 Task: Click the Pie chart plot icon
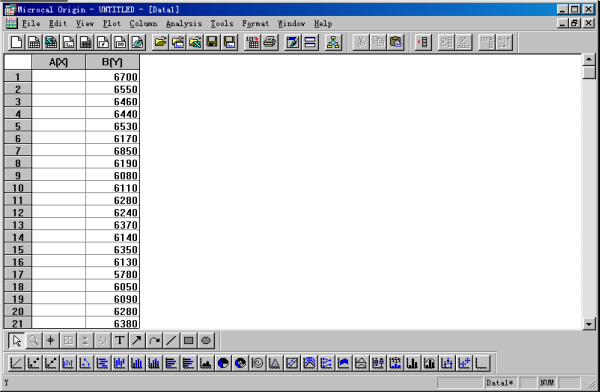click(223, 363)
